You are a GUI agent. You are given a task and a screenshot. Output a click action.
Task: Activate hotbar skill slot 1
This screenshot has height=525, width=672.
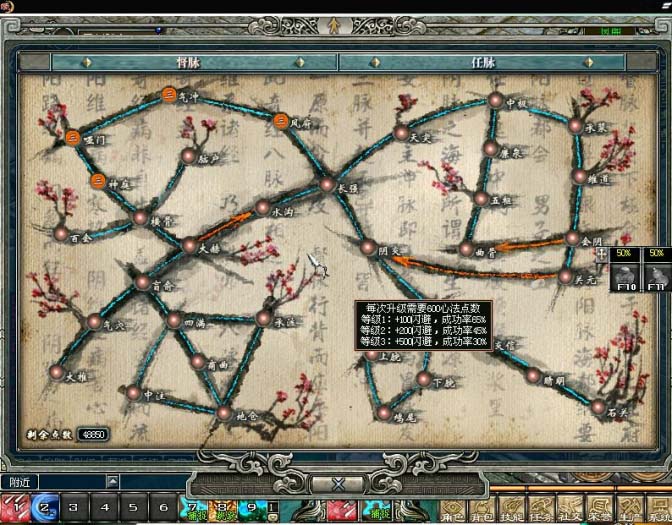coord(17,507)
